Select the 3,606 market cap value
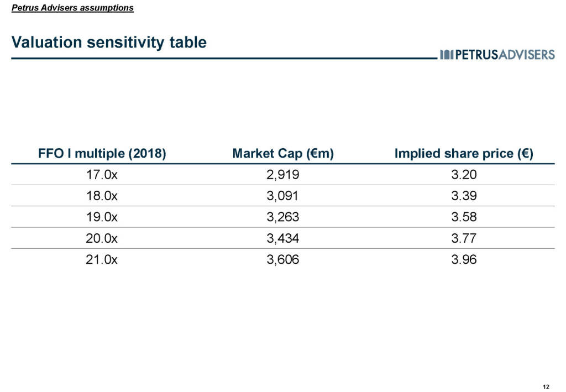This screenshot has height=392, width=566. 283,259
